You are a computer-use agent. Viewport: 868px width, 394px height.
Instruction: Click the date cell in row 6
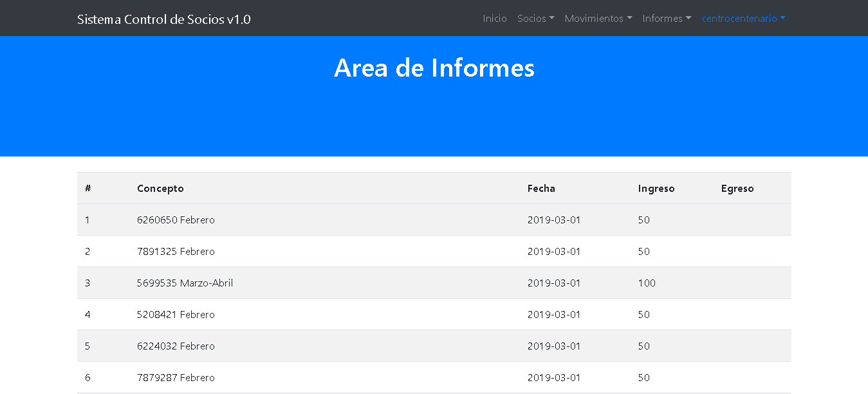tap(554, 378)
